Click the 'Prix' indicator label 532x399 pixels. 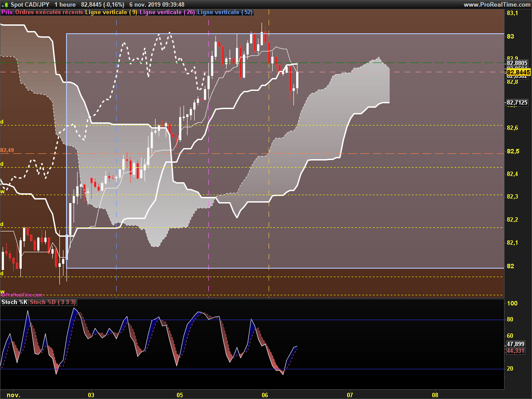tap(7, 12)
